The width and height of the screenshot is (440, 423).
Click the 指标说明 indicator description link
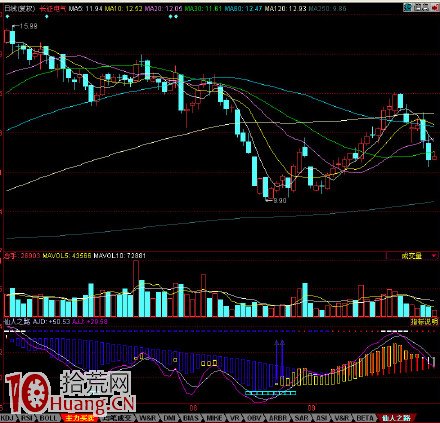click(x=424, y=322)
